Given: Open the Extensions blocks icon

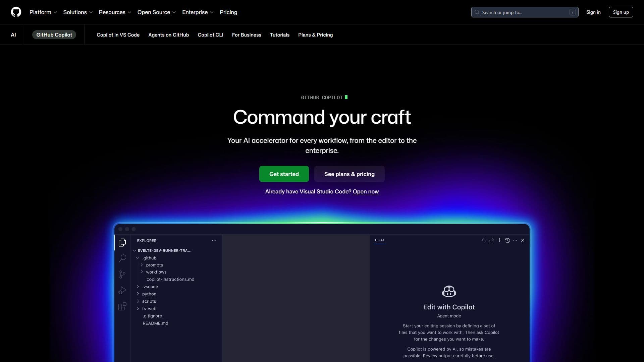Looking at the screenshot, I should point(122,306).
